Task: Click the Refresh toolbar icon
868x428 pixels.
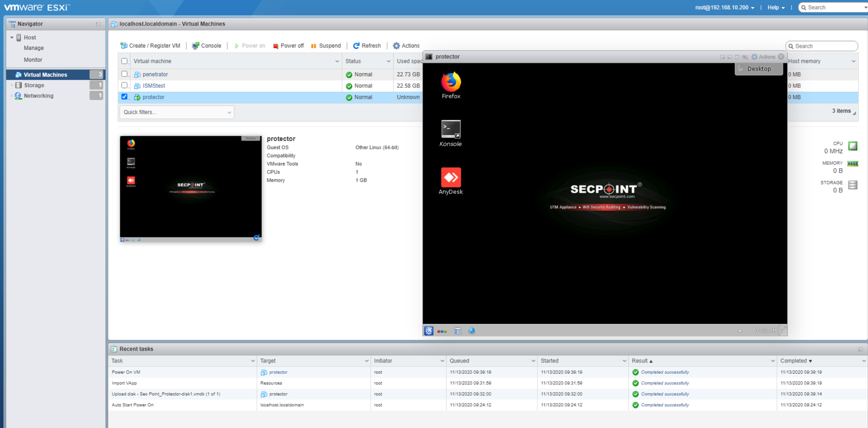Action: tap(367, 46)
